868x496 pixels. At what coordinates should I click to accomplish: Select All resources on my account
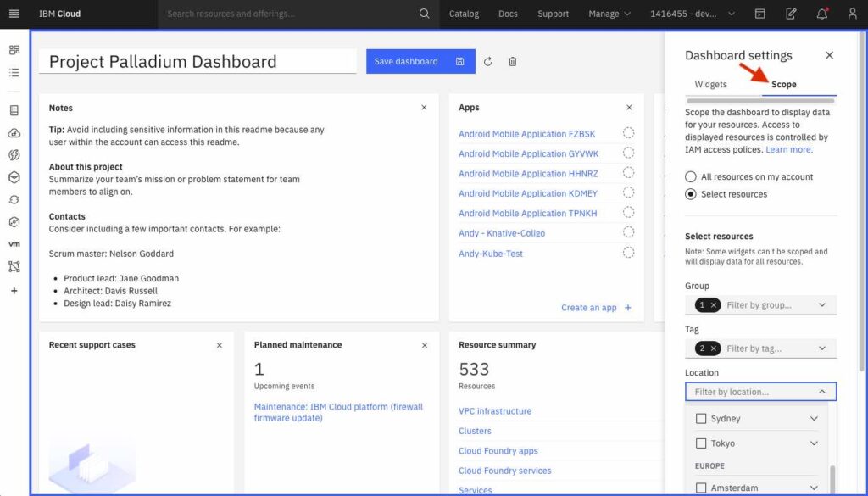(x=690, y=176)
